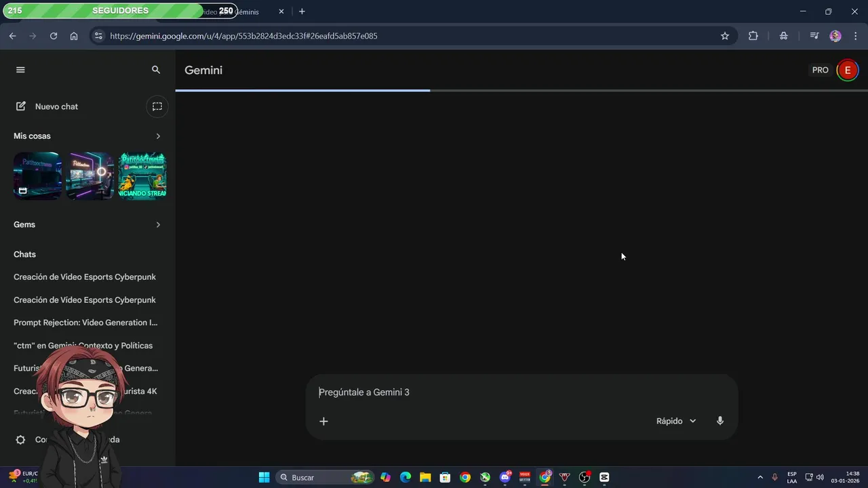
Task: Activate the microphone in the prompt box
Action: pos(720,421)
